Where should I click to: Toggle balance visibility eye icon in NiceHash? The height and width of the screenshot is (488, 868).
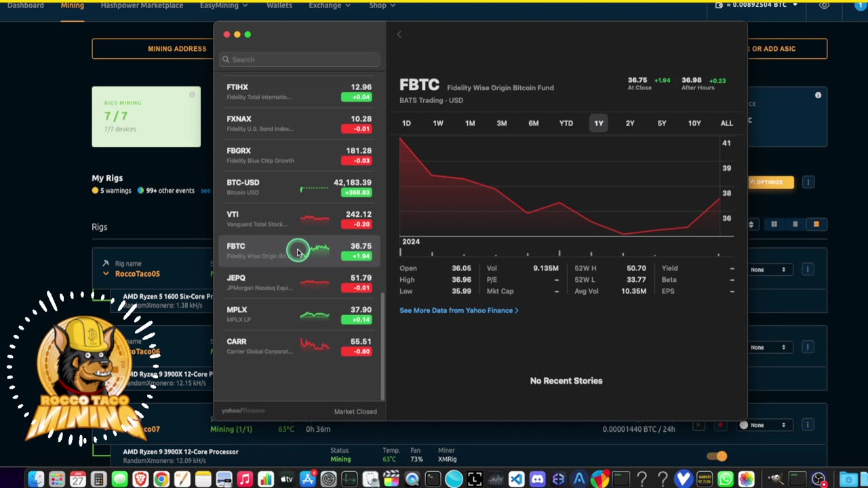[x=824, y=5]
